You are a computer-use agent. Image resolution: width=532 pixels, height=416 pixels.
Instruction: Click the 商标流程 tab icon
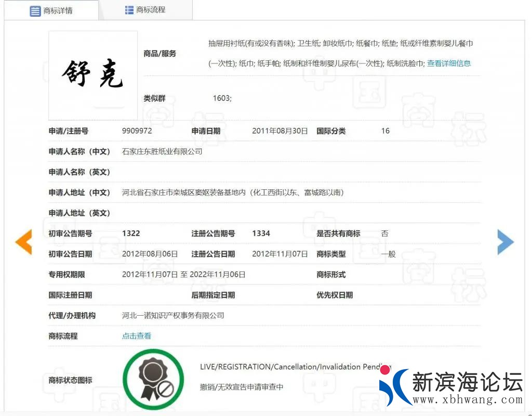129,9
